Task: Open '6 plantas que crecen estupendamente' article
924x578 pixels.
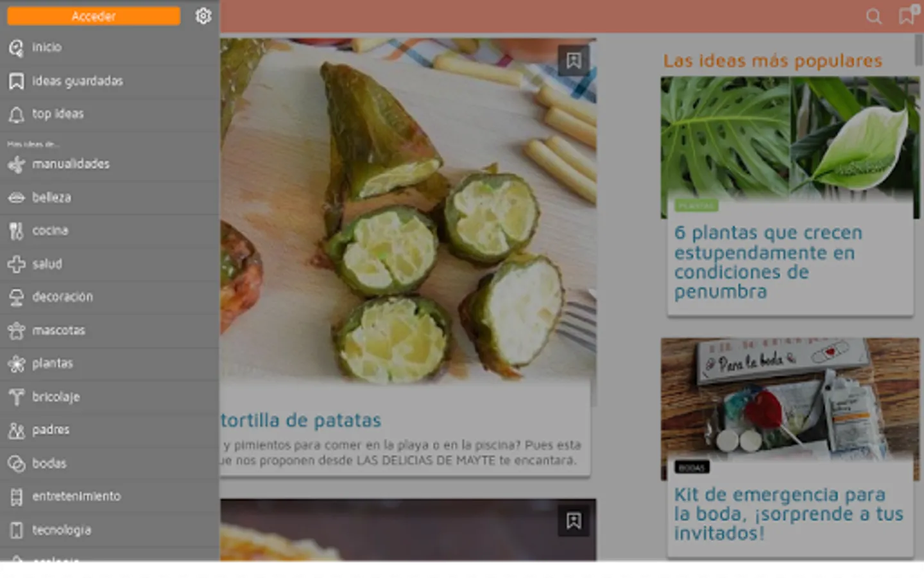Action: [x=768, y=262]
